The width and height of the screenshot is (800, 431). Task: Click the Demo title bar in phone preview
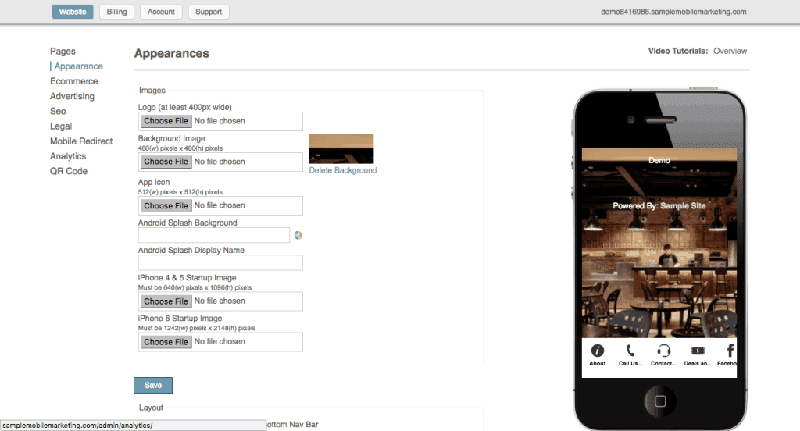pos(659,160)
